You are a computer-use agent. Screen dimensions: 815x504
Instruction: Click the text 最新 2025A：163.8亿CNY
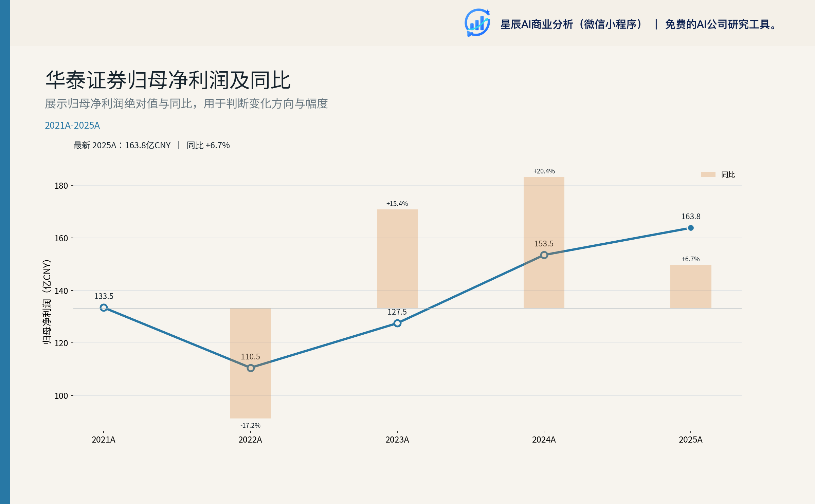coord(122,145)
